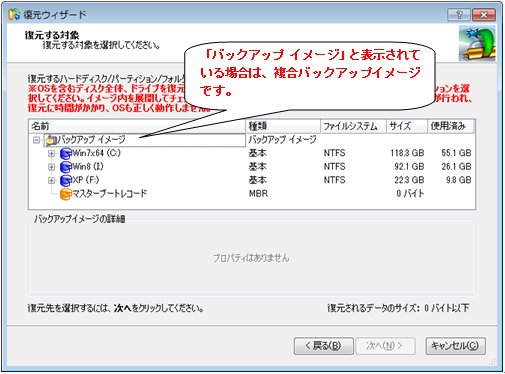
Task: Click the restore wizard title bar icon
Action: point(14,15)
